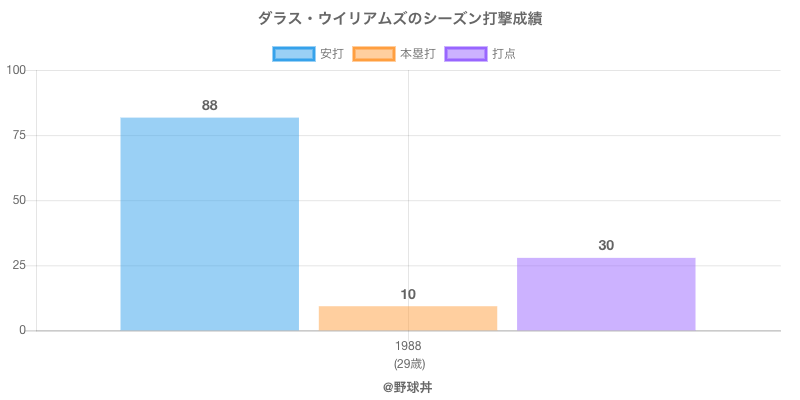800x400 pixels.
Task: Click the 1988 x-axis label
Action: pos(408,346)
